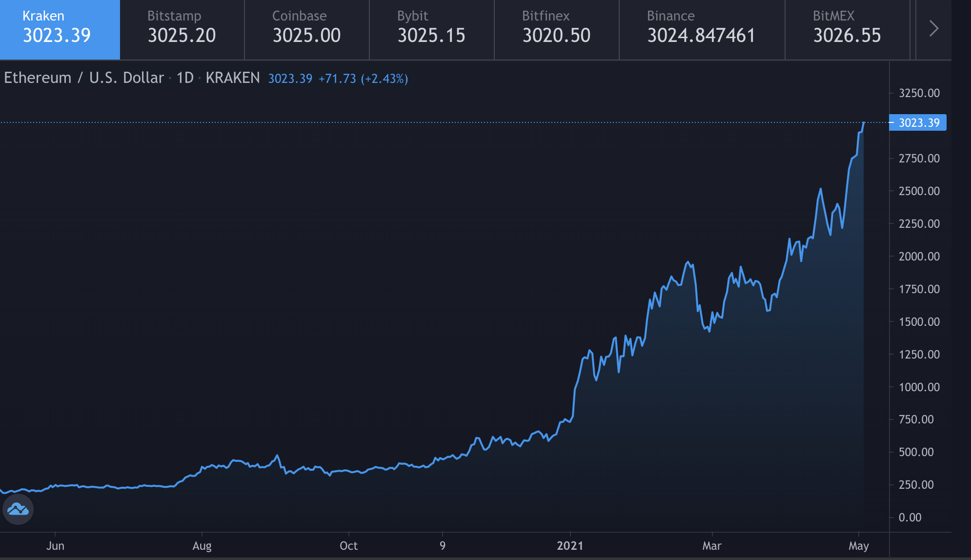This screenshot has width=971, height=560.
Task: Click the 0.00 price axis label
Action: pos(910,517)
